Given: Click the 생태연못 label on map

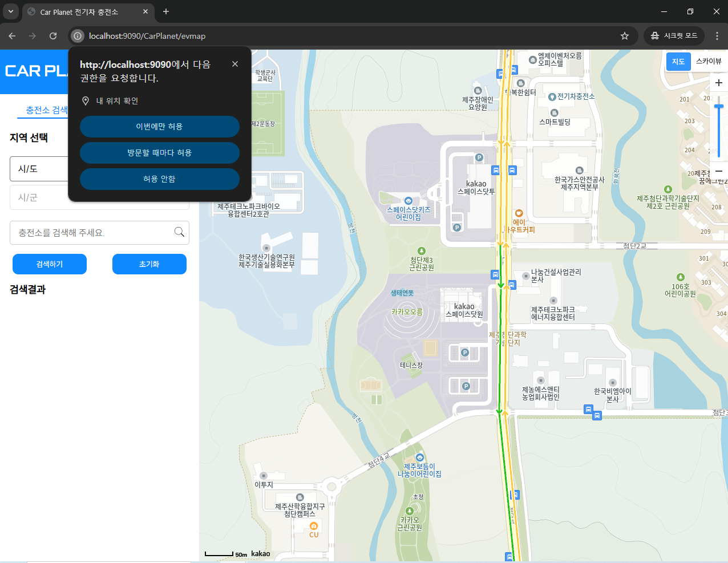Looking at the screenshot, I should click(x=402, y=293).
